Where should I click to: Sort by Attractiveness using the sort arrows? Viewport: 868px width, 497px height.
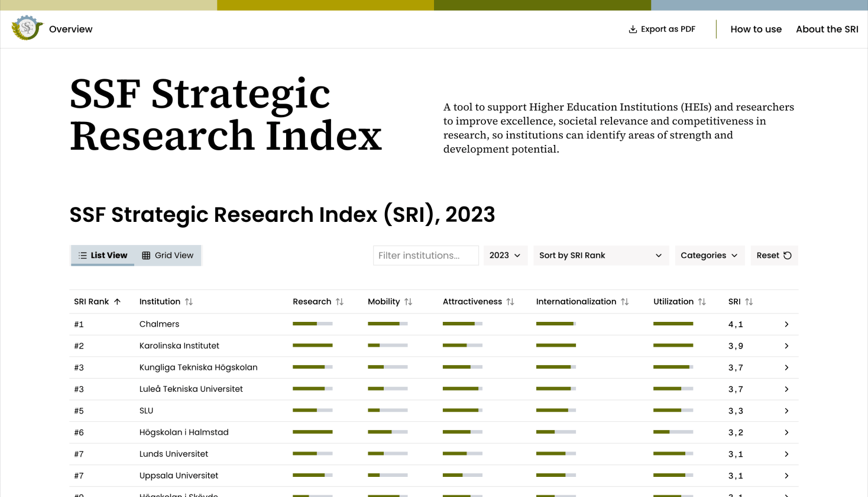pyautogui.click(x=510, y=302)
